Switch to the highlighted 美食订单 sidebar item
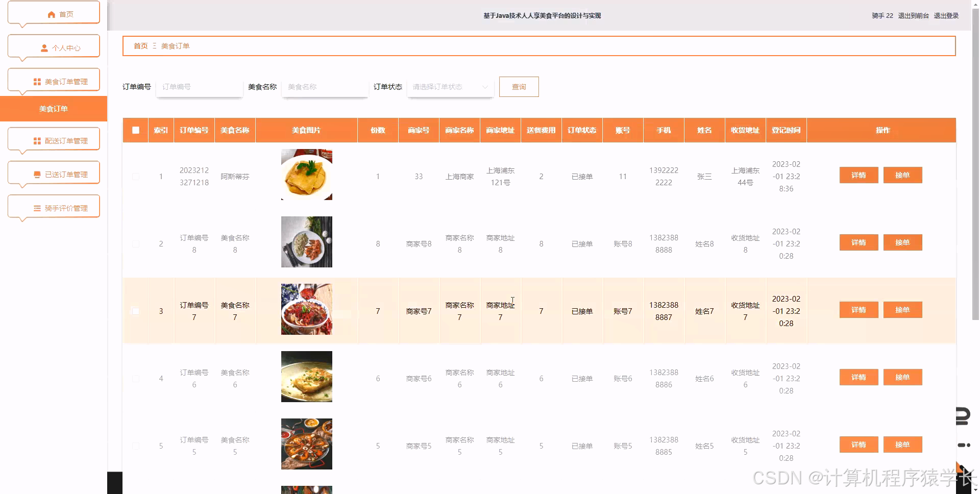The height and width of the screenshot is (494, 980). click(x=53, y=109)
